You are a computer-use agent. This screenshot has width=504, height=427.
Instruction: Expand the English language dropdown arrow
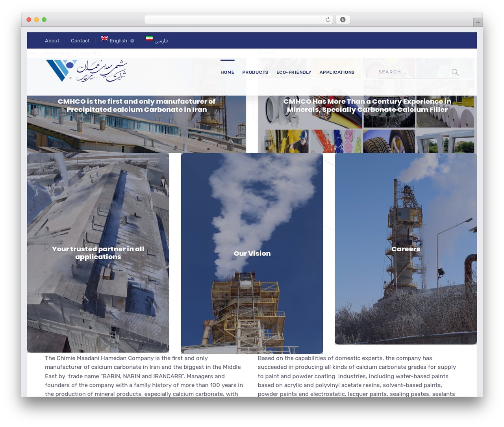[132, 41]
